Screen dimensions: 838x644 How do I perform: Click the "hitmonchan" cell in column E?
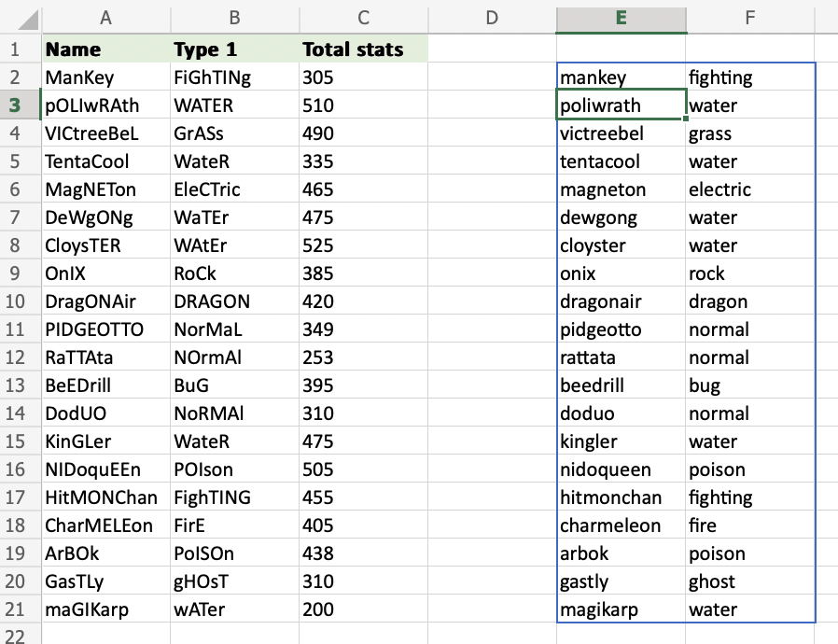tap(621, 497)
